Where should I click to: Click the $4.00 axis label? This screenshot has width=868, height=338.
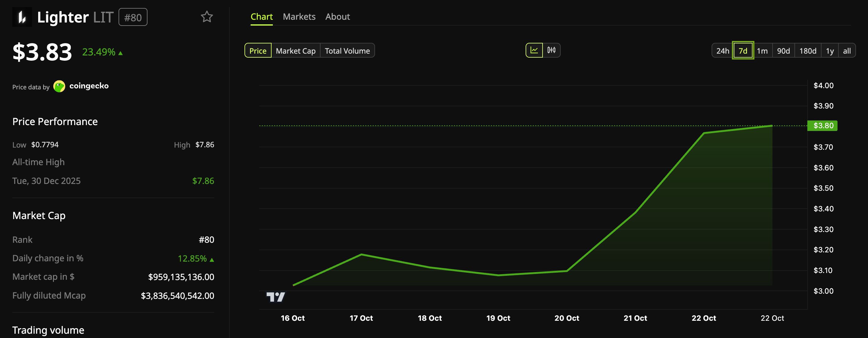coord(823,85)
